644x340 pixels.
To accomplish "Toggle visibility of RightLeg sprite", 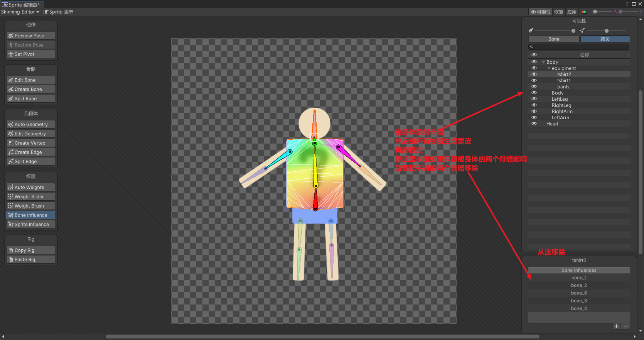I will [534, 105].
